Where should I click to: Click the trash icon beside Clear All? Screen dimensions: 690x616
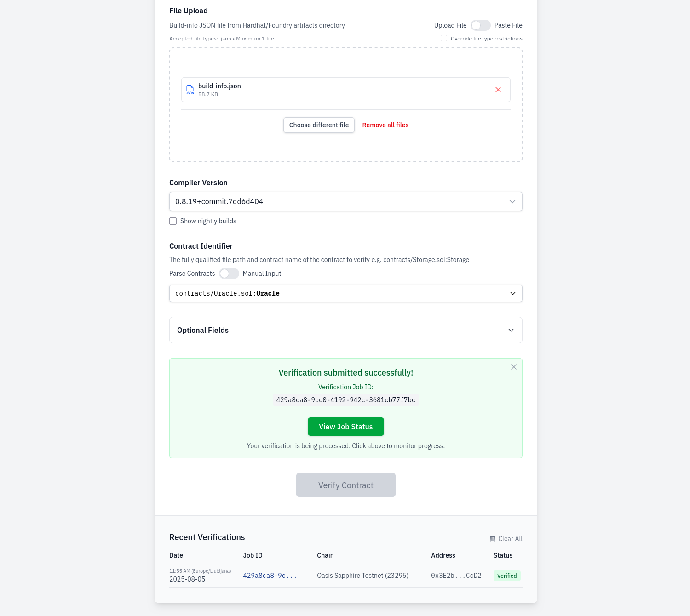pos(492,539)
